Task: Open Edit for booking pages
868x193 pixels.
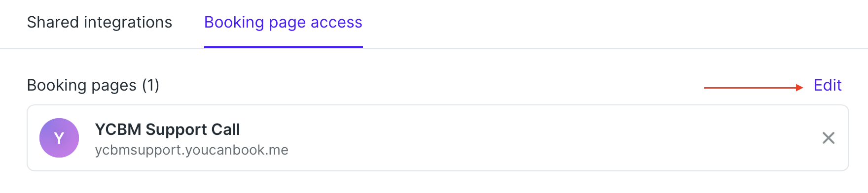Action: coord(828,85)
